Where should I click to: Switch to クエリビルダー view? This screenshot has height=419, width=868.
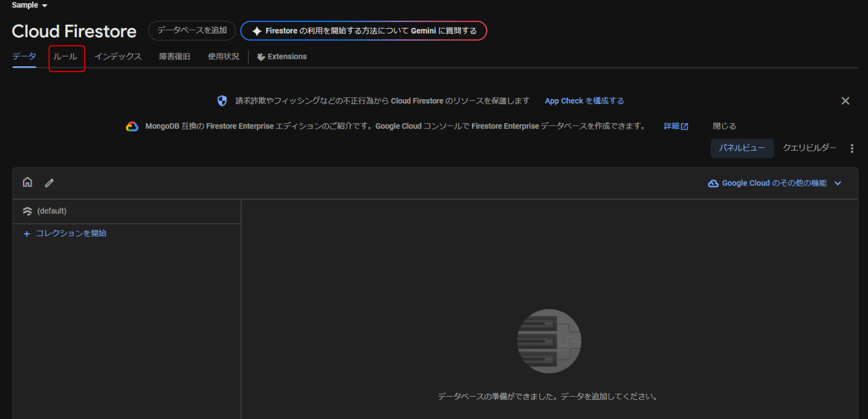pyautogui.click(x=810, y=148)
